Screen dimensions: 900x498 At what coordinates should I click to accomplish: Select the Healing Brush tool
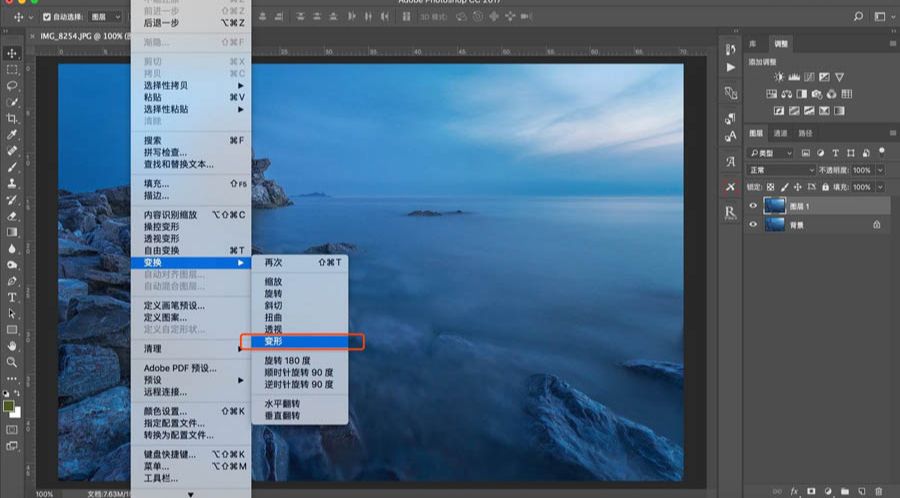pos(11,151)
